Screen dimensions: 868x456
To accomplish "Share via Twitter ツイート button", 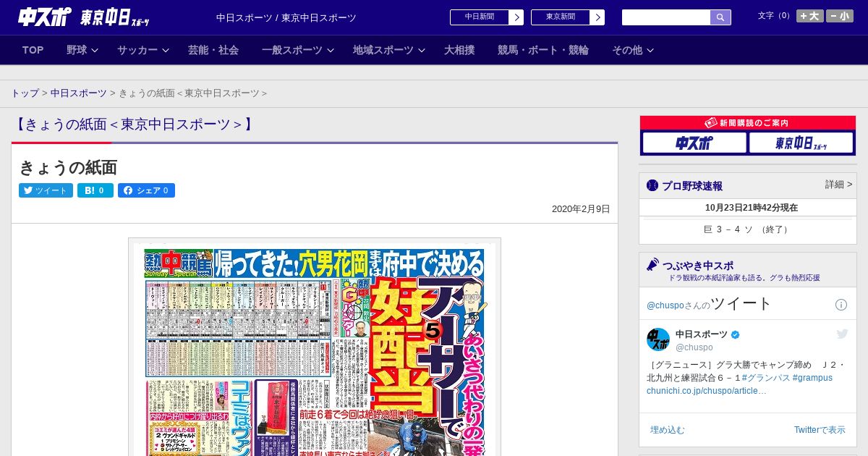I will click(x=46, y=190).
